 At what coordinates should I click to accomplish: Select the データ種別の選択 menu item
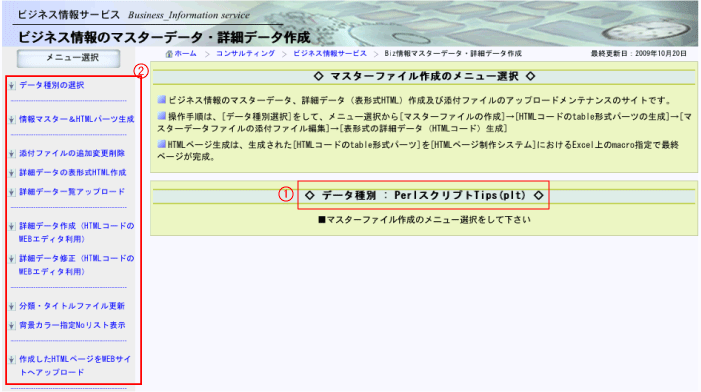point(51,85)
